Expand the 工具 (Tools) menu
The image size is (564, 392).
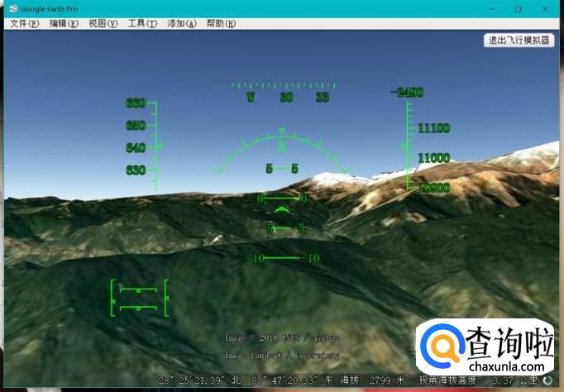tap(142, 23)
